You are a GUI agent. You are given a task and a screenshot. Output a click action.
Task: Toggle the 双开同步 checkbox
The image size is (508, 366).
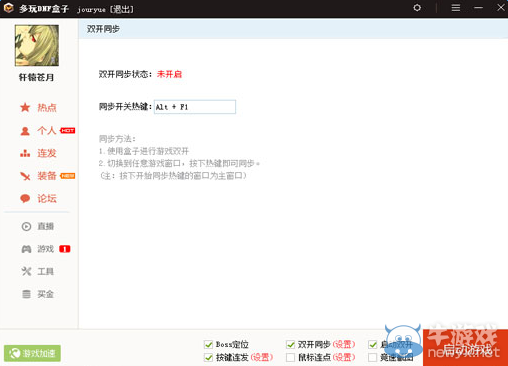[x=290, y=344]
